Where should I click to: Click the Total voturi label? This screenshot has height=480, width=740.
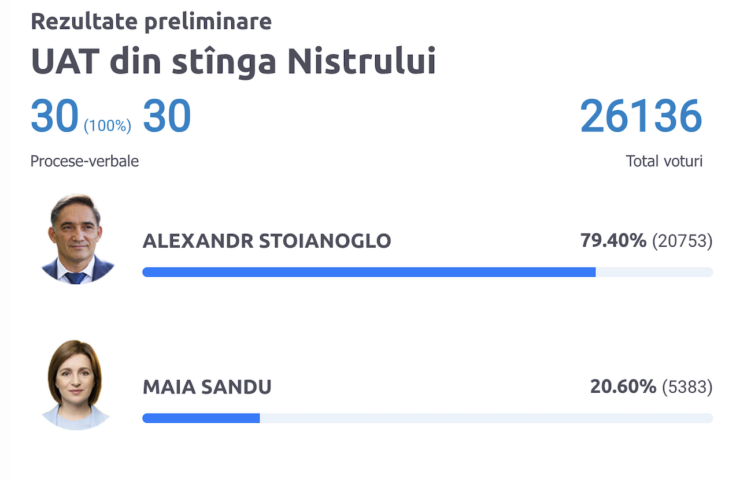(664, 161)
